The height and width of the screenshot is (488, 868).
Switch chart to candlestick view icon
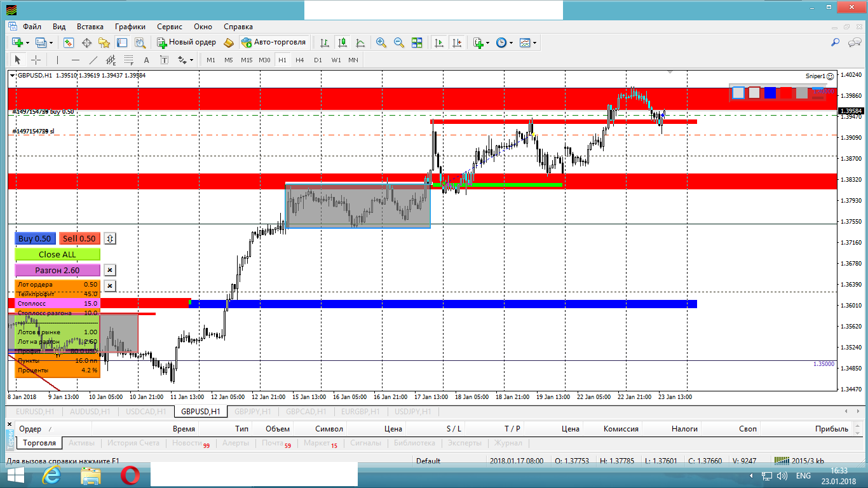[342, 43]
